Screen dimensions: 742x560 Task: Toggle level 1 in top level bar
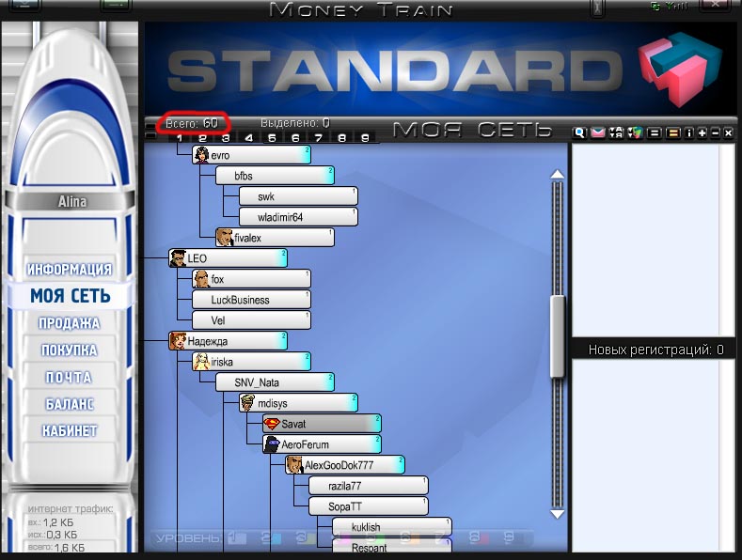click(179, 138)
